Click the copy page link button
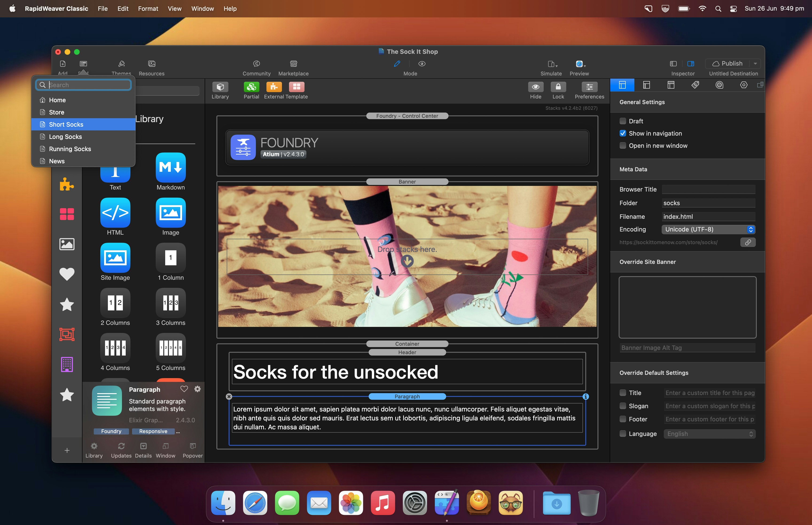The image size is (812, 525). click(748, 242)
